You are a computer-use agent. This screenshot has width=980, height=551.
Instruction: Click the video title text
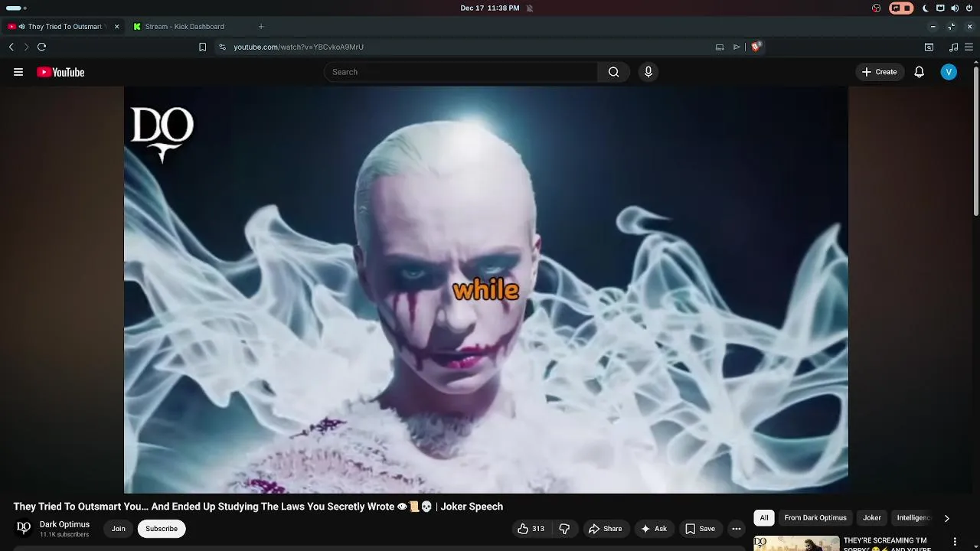[258, 507]
